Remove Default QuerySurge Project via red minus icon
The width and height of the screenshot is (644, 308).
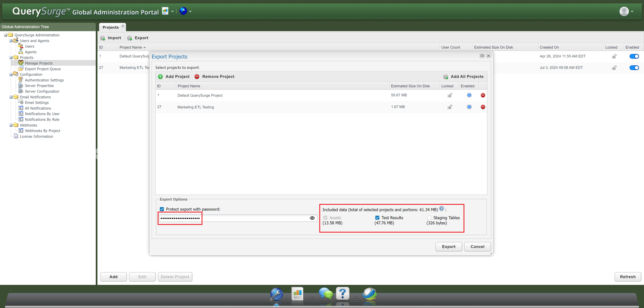pyautogui.click(x=483, y=95)
